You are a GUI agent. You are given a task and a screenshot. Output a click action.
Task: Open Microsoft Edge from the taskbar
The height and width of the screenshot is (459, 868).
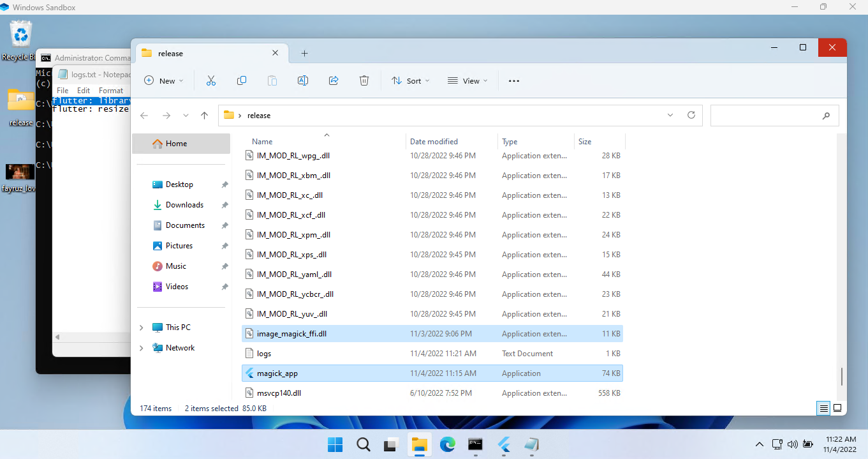pyautogui.click(x=447, y=444)
